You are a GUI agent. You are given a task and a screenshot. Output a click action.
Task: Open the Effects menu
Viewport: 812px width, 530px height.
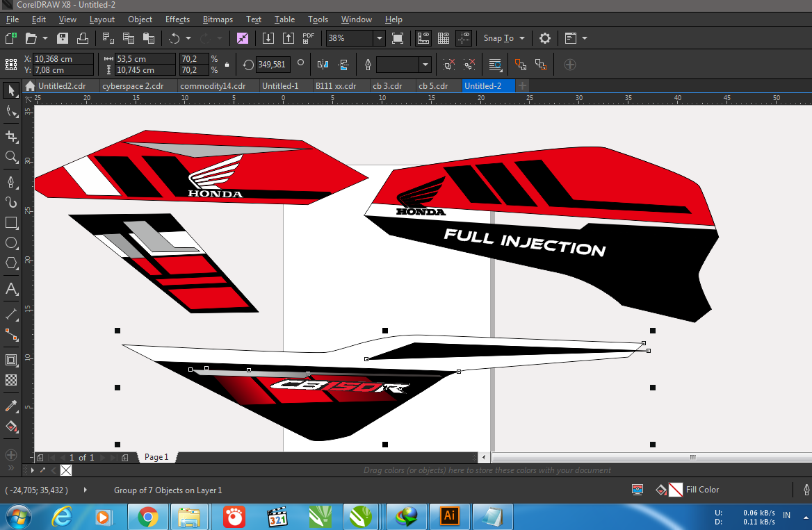[x=177, y=19]
